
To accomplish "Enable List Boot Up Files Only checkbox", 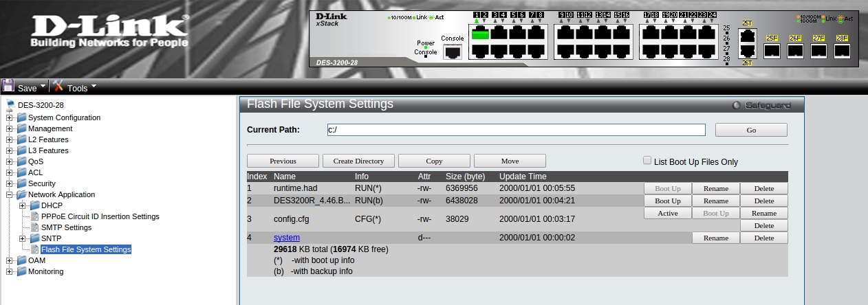I will coord(647,161).
